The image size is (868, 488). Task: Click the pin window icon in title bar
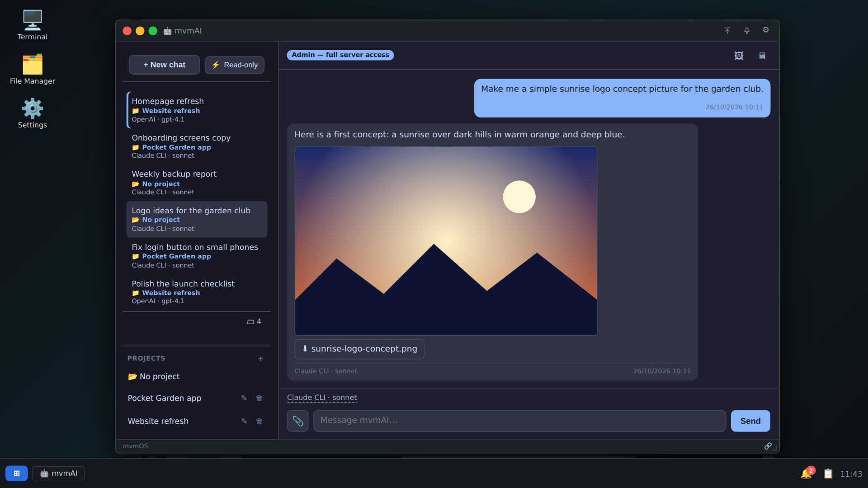click(x=747, y=31)
